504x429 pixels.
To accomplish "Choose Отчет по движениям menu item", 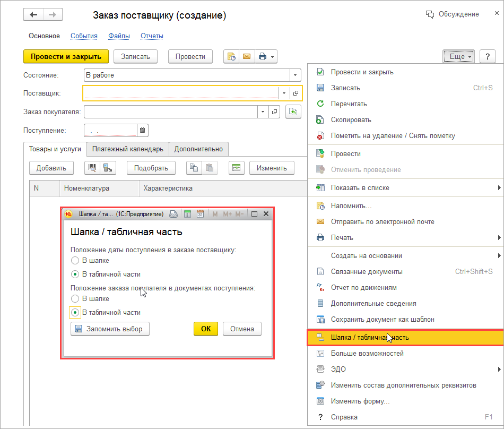I will (406, 287).
